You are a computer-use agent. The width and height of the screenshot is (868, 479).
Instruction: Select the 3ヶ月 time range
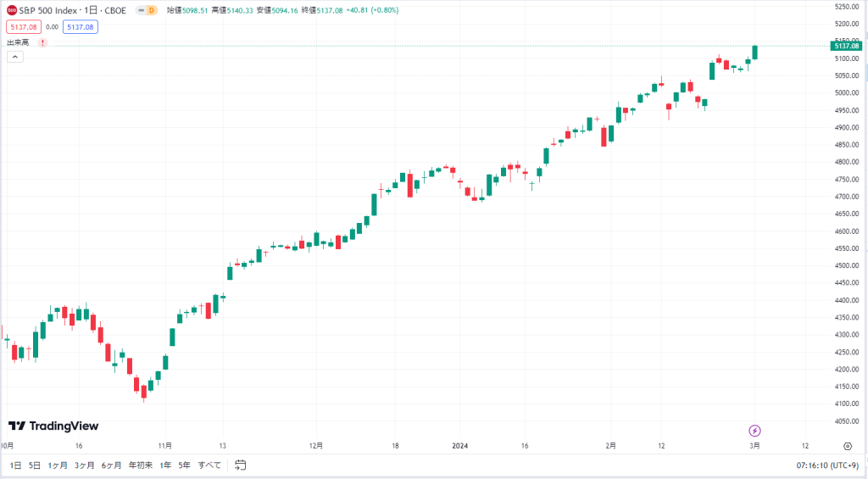84,465
